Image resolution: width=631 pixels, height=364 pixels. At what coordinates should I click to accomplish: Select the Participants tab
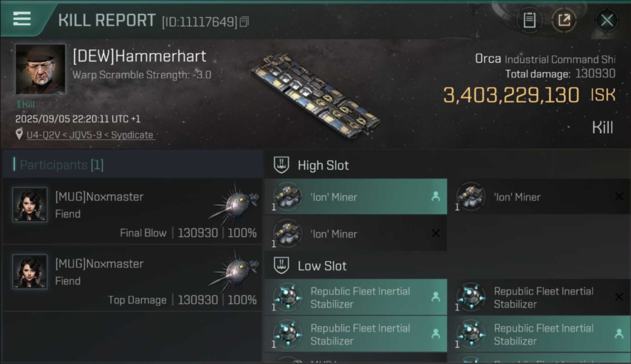pyautogui.click(x=62, y=165)
